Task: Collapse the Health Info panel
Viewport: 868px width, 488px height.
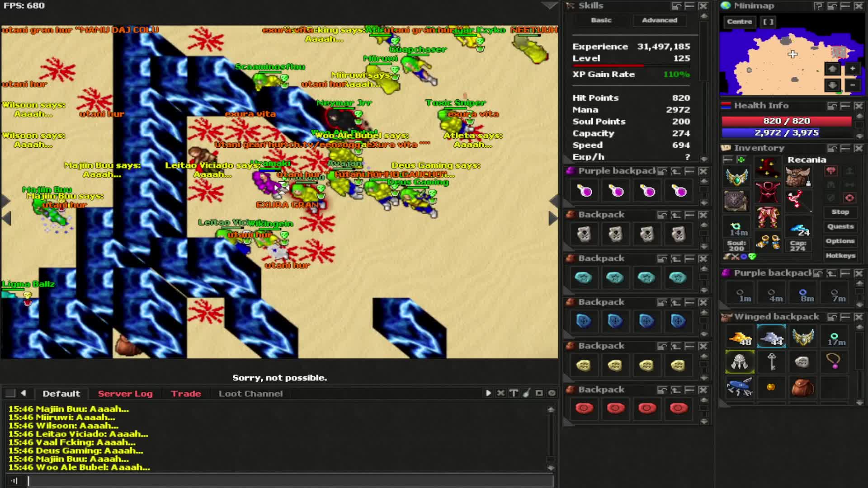Action: (845, 106)
